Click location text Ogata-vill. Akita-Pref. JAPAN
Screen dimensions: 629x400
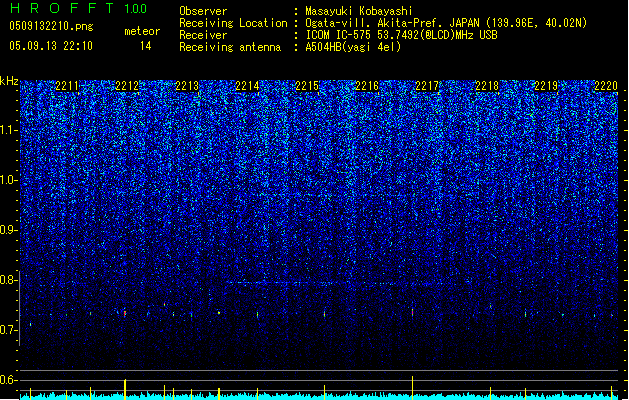coord(392,23)
